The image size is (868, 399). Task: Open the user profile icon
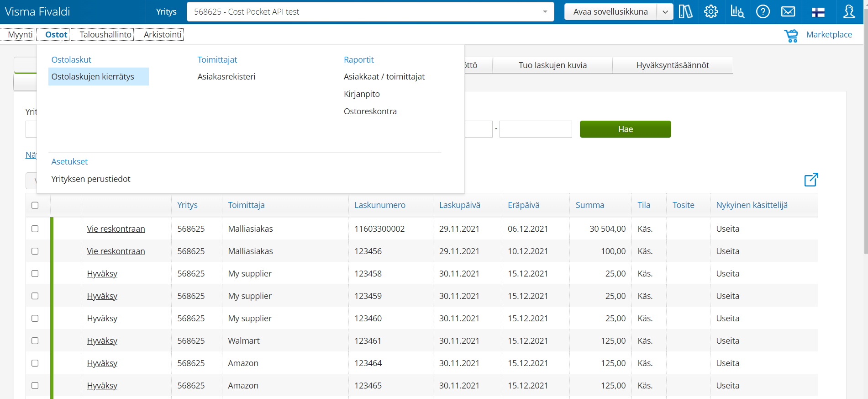(849, 11)
